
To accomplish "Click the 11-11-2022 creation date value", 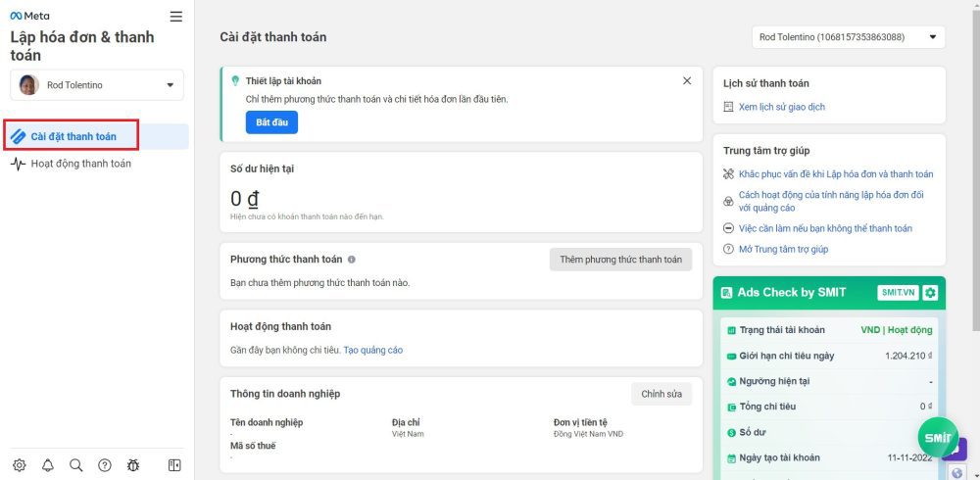I will click(909, 457).
